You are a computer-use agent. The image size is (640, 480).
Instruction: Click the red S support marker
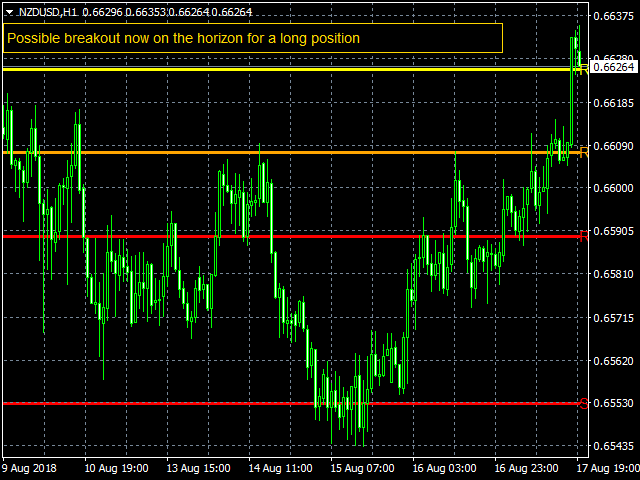pos(584,403)
